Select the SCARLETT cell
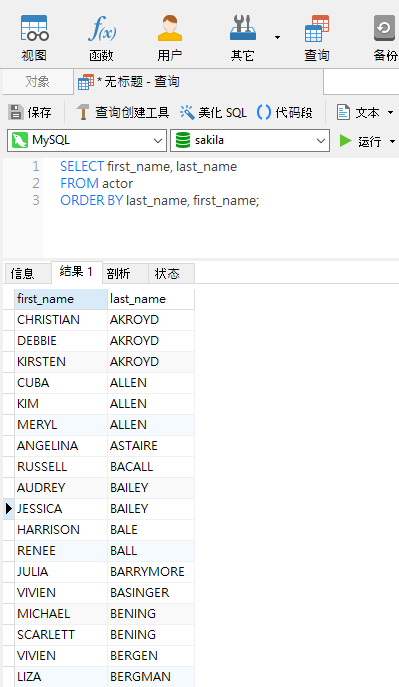The image size is (399, 687). pos(61,635)
